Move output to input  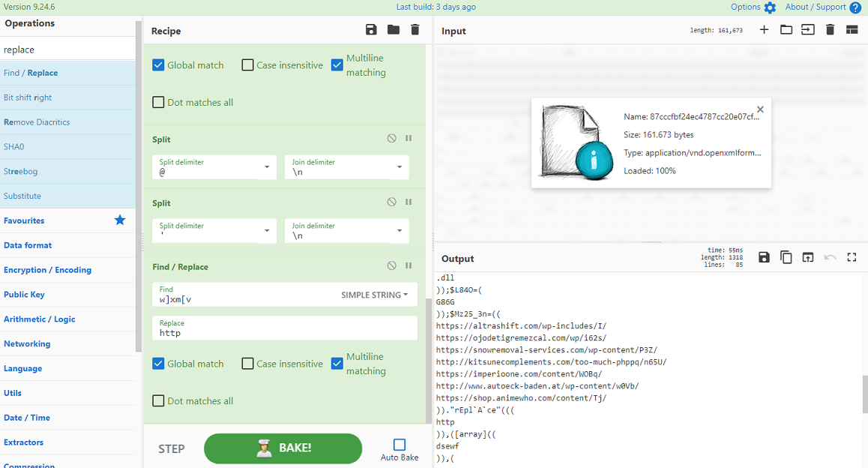pyautogui.click(x=808, y=257)
